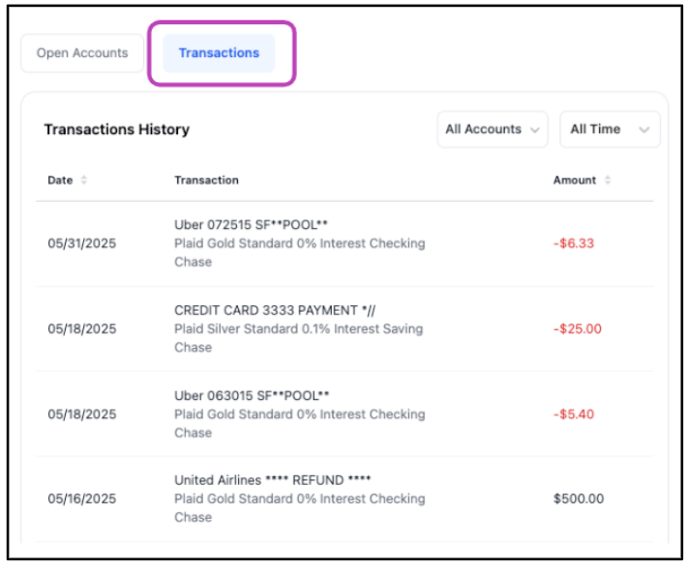Image resolution: width=688 pixels, height=568 pixels.
Task: Click the All Time chevron arrow
Action: 644,130
